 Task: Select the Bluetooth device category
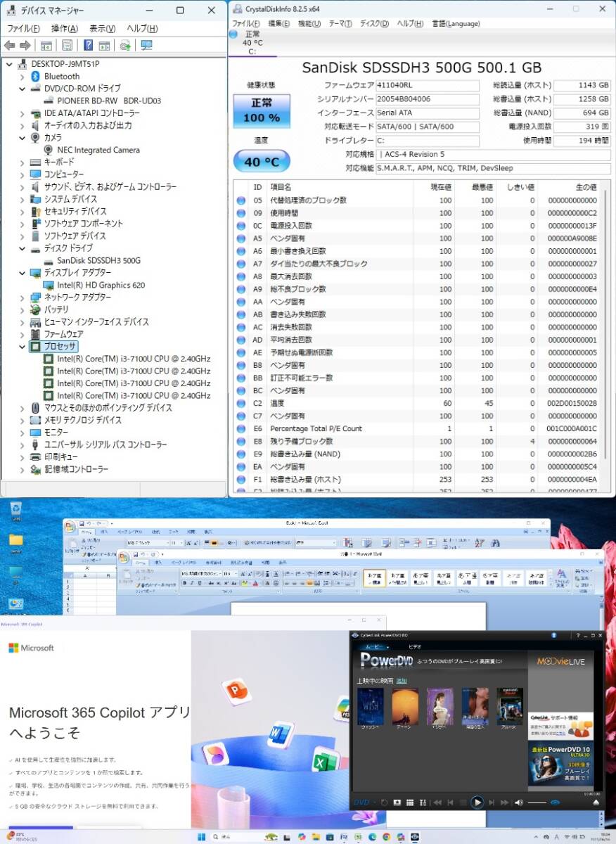pyautogui.click(x=62, y=76)
